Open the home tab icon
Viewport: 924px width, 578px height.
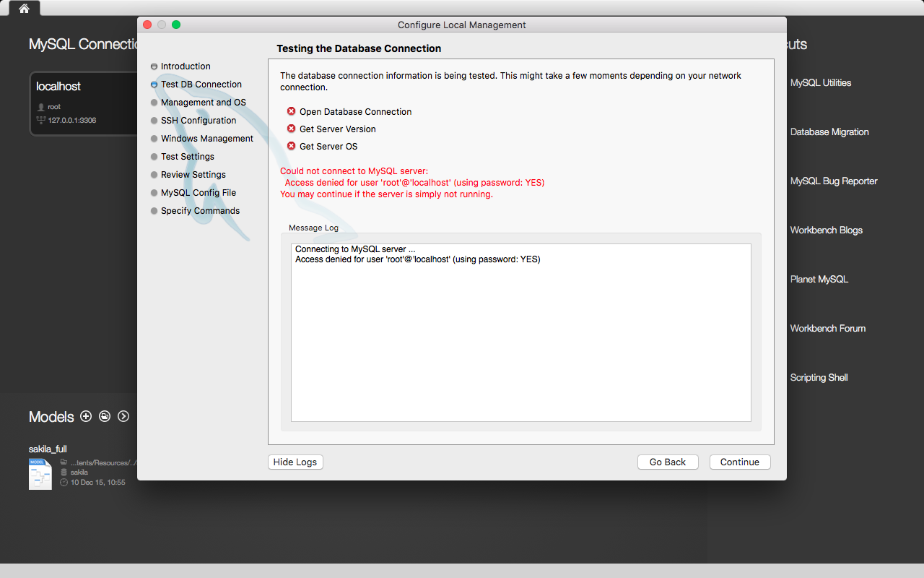(24, 9)
